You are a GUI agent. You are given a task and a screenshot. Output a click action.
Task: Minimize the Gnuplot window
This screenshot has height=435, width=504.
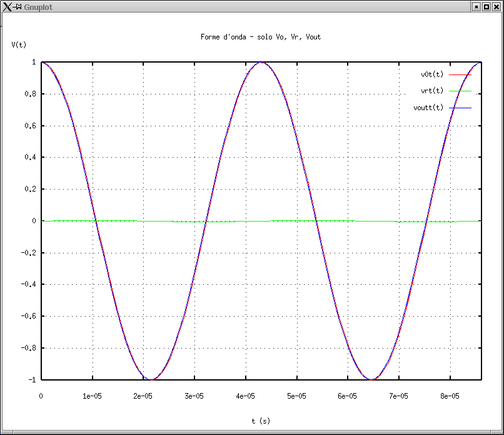pyautogui.click(x=476, y=6)
